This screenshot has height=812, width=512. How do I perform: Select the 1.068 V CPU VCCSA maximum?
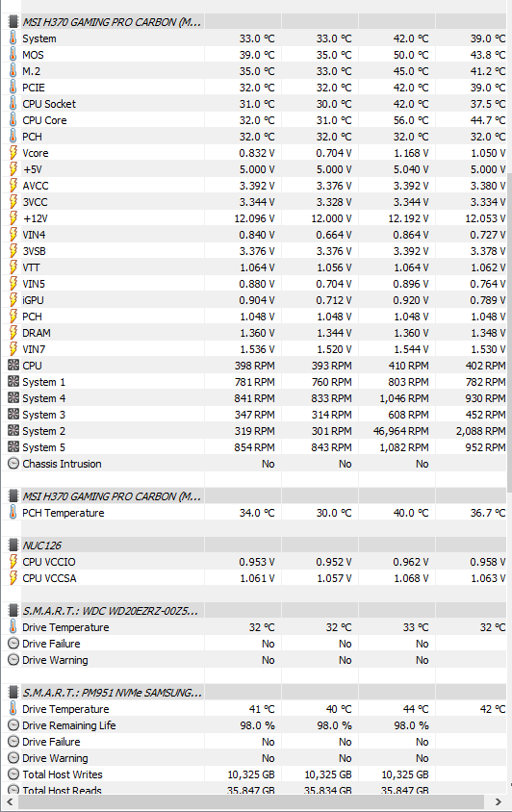[412, 578]
